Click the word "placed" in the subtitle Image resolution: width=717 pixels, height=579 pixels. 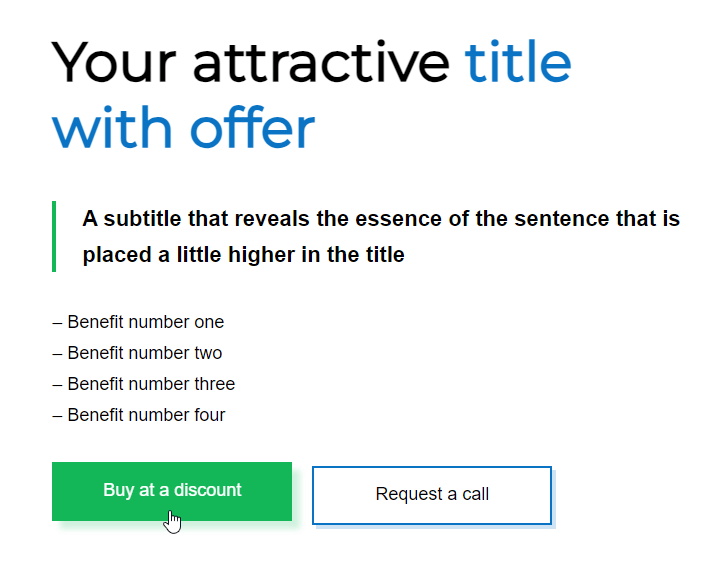coord(114,255)
